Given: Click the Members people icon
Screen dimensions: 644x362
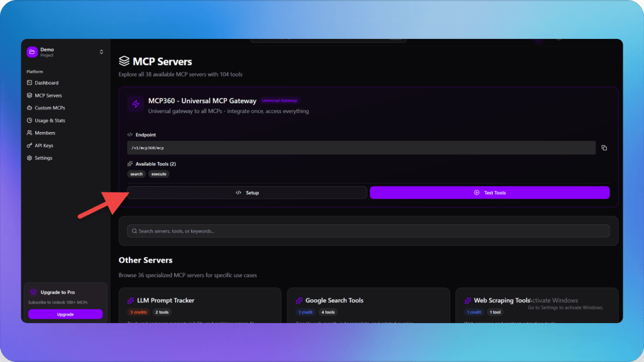Looking at the screenshot, I should pos(30,133).
